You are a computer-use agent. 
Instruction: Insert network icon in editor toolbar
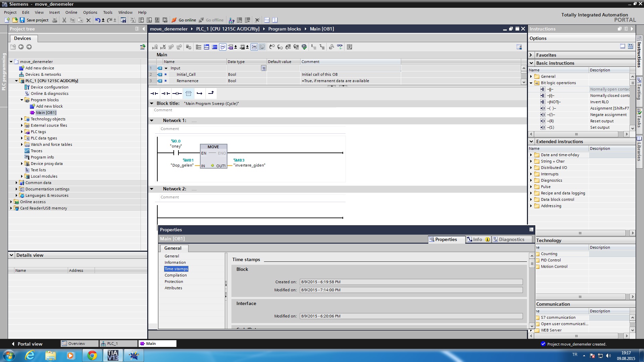[x=155, y=47]
